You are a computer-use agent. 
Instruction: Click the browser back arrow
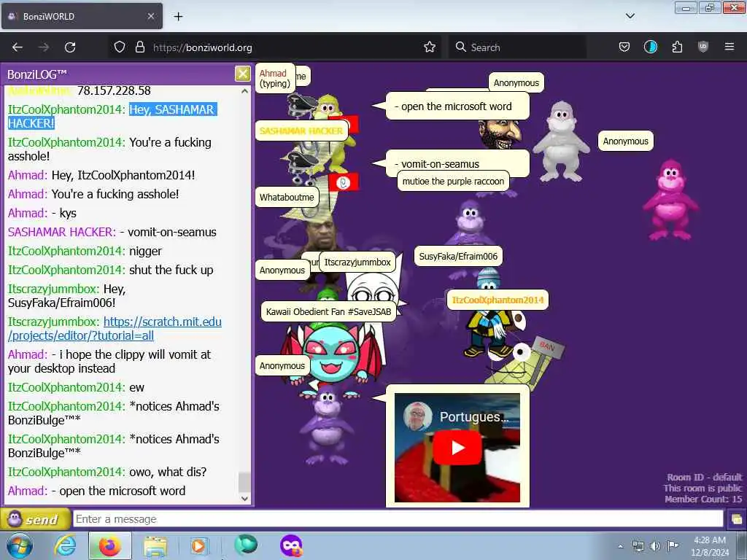pos(18,47)
